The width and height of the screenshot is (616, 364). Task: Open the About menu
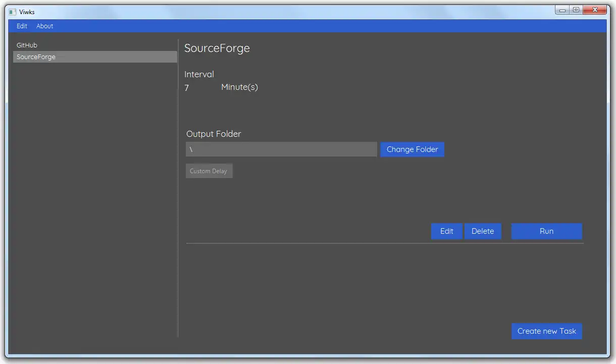(45, 26)
